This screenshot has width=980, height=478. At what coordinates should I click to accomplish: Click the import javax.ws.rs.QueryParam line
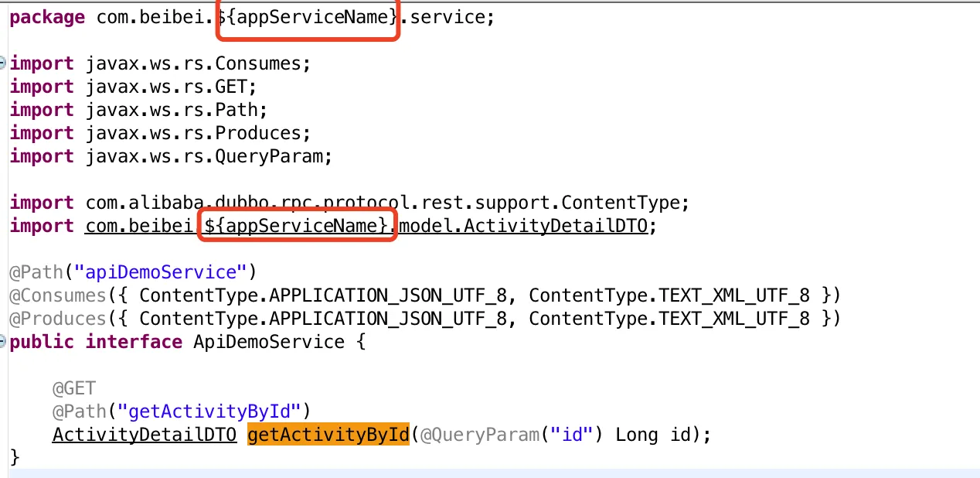(171, 156)
